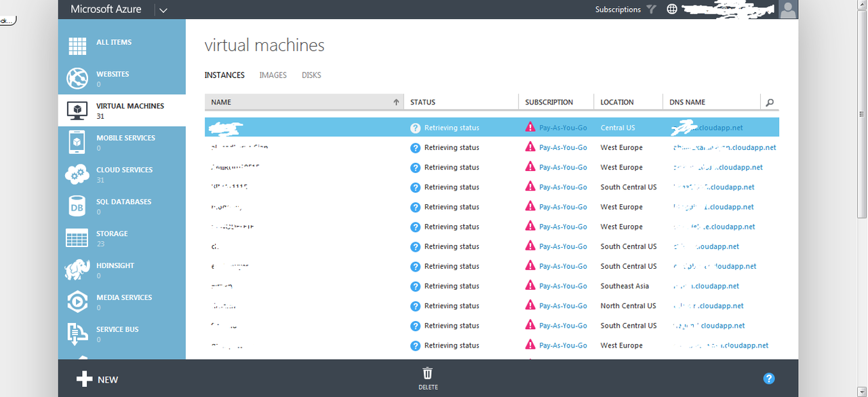
Task: Click the Subscriptions link in header
Action: (618, 10)
